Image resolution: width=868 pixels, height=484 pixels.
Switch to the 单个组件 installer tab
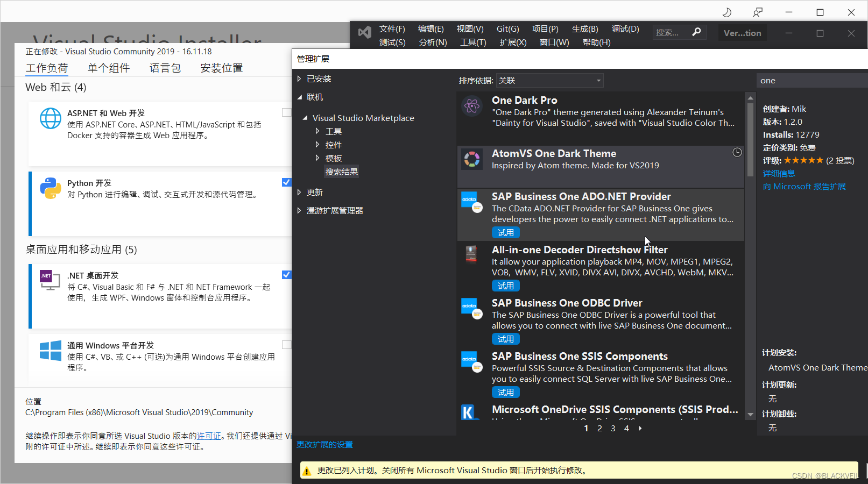pos(109,68)
